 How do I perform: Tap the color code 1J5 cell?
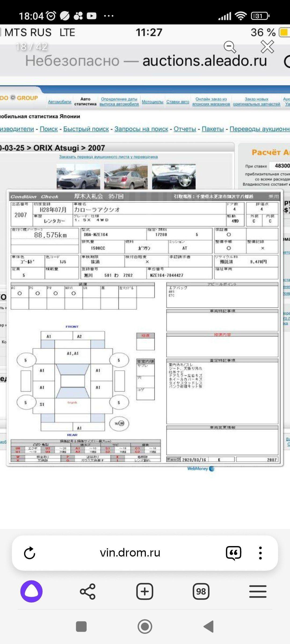pos(63,262)
